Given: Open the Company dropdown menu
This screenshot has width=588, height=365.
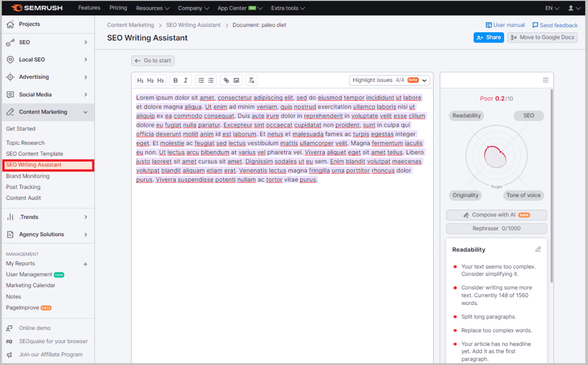Looking at the screenshot, I should point(193,8).
